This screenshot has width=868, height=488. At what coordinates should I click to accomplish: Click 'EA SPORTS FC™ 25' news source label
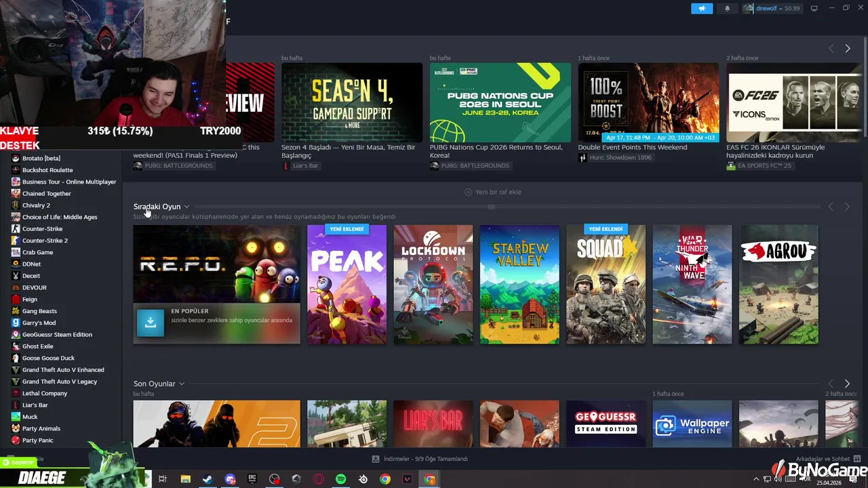(764, 165)
